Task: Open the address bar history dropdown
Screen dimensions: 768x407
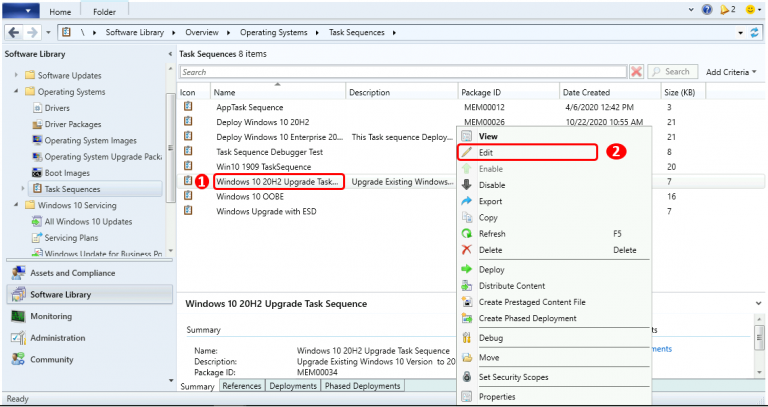Action: [741, 33]
